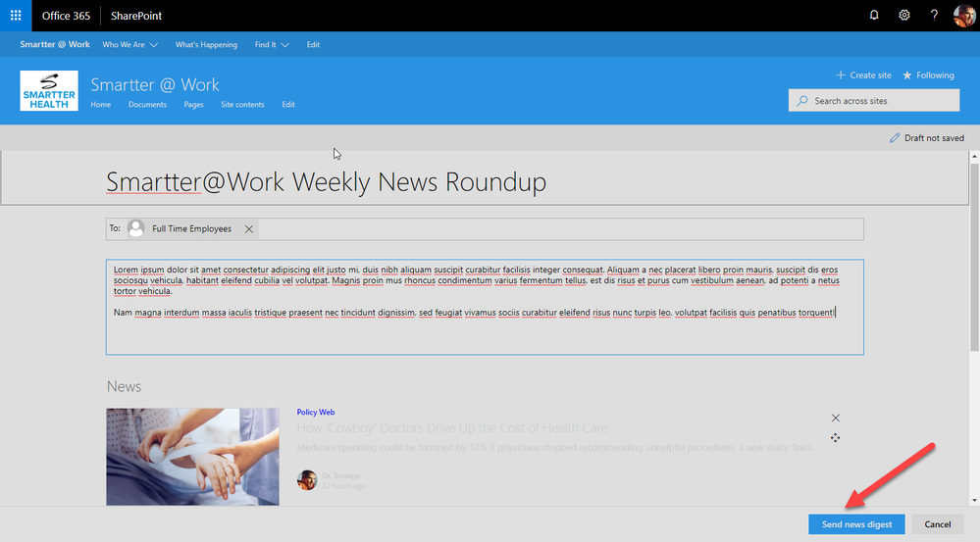Open the user profile picture
The height and width of the screenshot is (542, 980).
point(964,15)
